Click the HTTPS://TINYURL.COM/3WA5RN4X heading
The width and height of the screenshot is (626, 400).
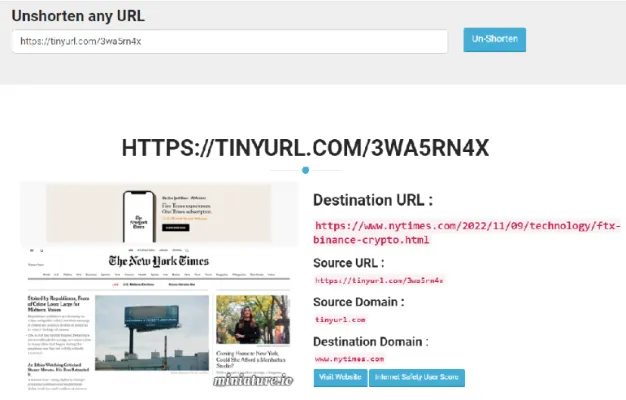pos(305,148)
